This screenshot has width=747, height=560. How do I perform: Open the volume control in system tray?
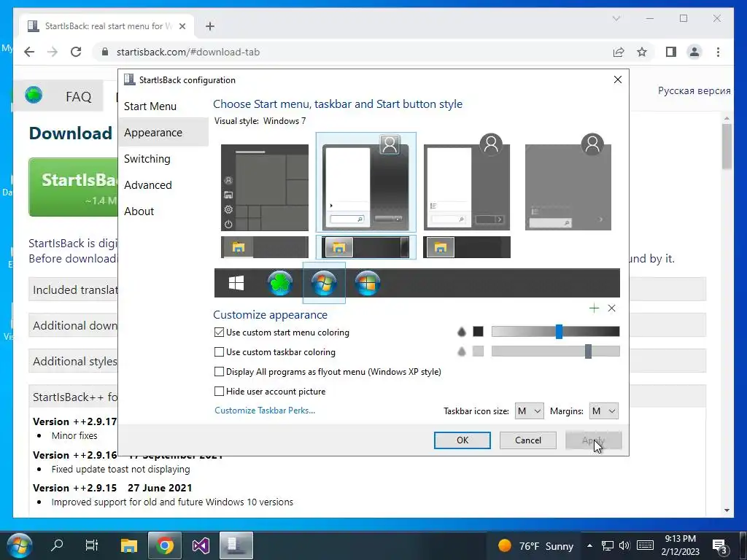[x=624, y=545]
